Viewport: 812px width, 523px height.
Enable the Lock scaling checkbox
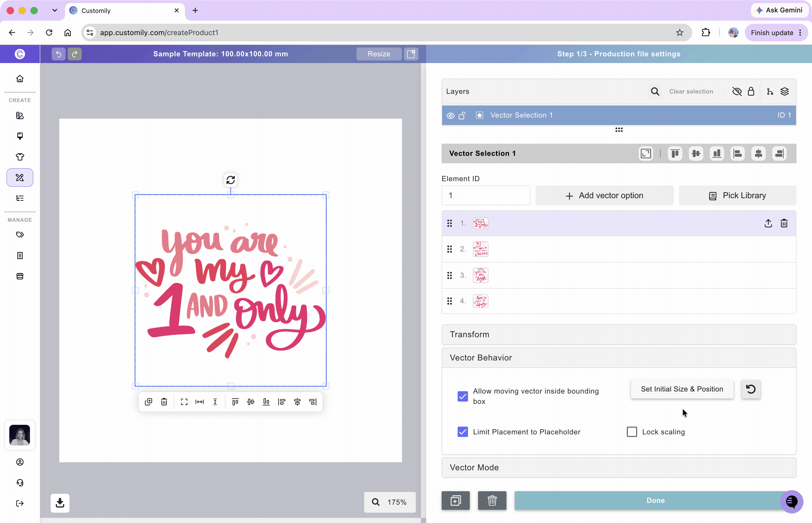click(x=632, y=432)
